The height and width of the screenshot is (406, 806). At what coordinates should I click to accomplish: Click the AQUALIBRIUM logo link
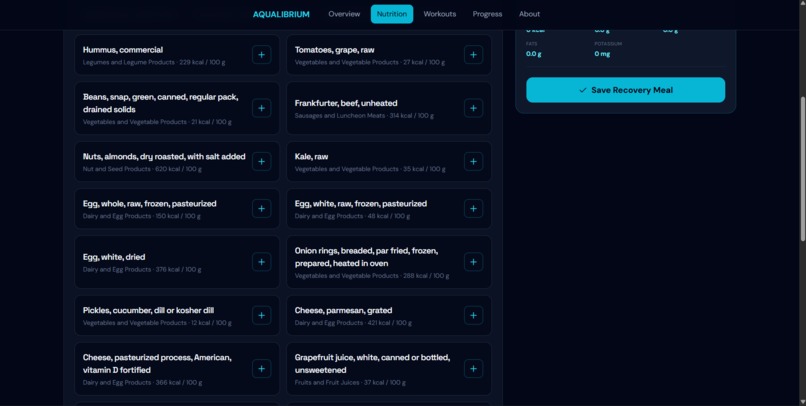point(281,14)
